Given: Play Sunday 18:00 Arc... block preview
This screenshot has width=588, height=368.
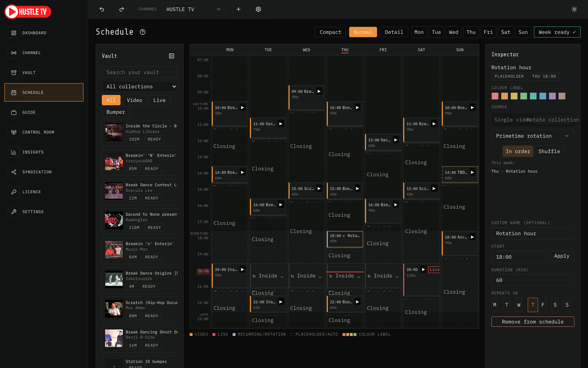Looking at the screenshot, I should (472, 237).
